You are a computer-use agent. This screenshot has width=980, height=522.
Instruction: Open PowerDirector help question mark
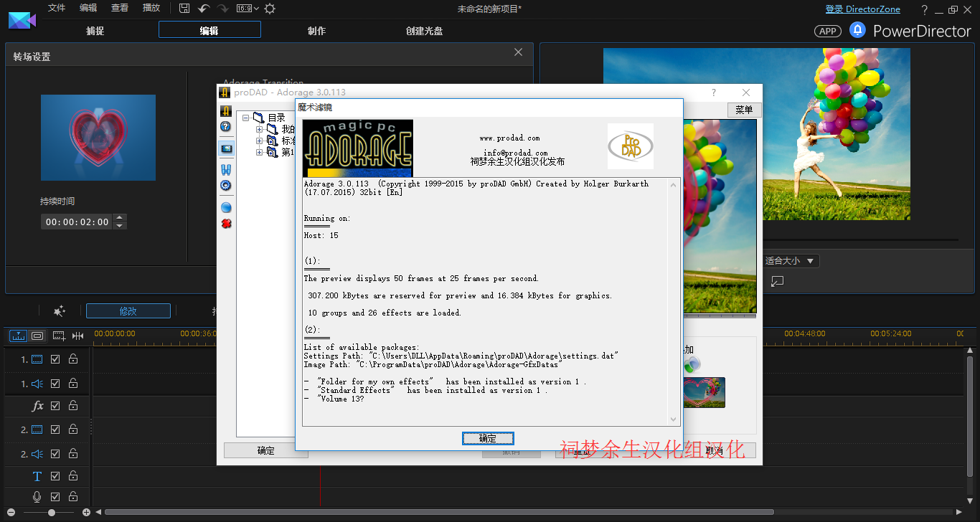(x=924, y=9)
